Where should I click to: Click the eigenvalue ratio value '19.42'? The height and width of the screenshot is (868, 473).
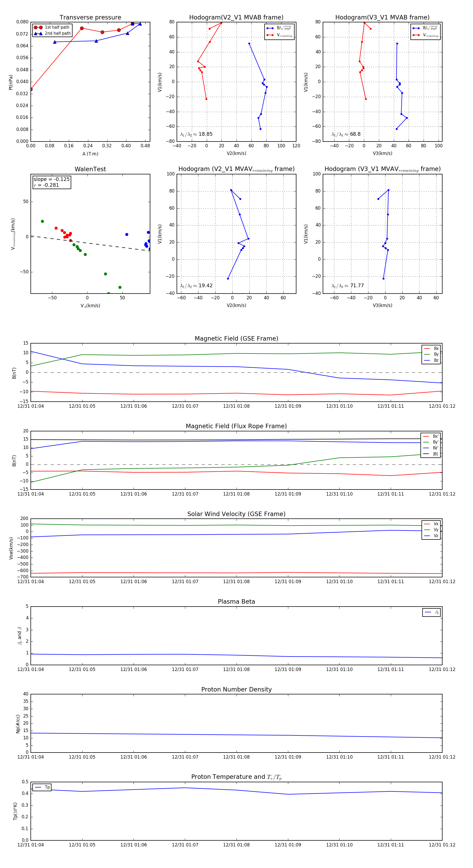(x=205, y=286)
